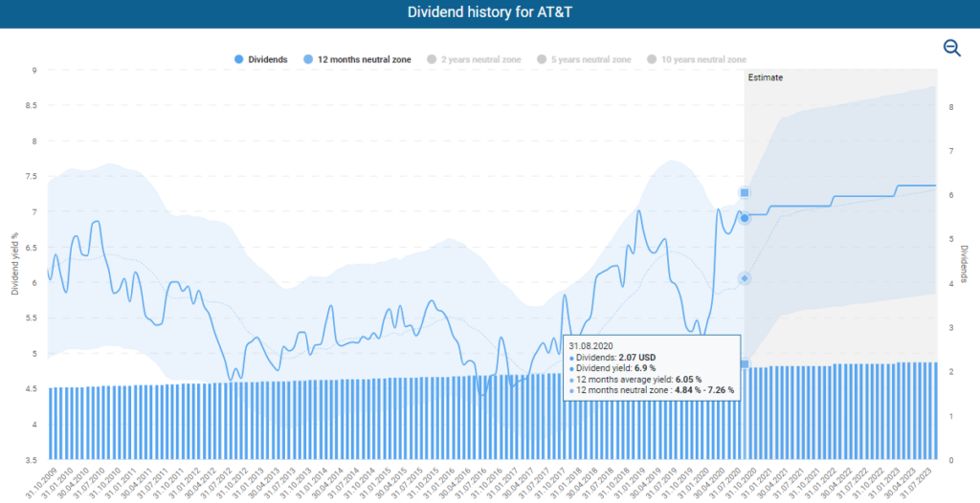Enable the 5 years neutral zone series
The width and height of the screenshot is (980, 503).
(584, 59)
